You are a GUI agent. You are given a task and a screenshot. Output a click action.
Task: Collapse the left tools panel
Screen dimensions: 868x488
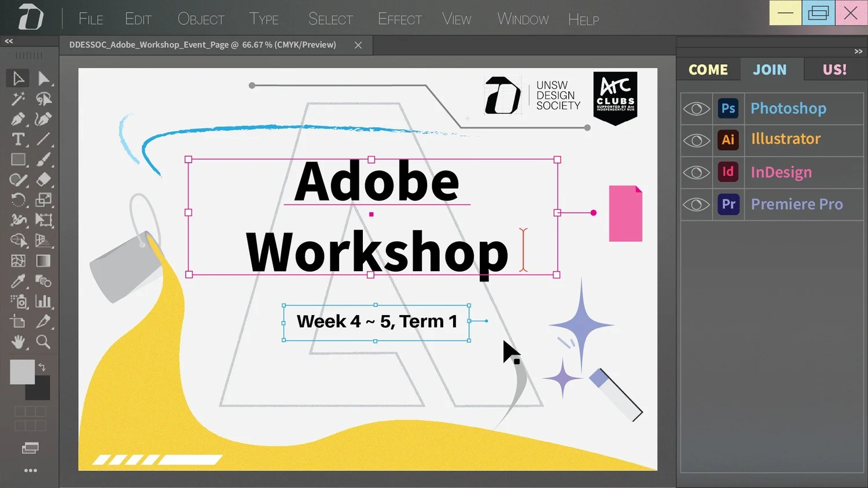point(9,41)
